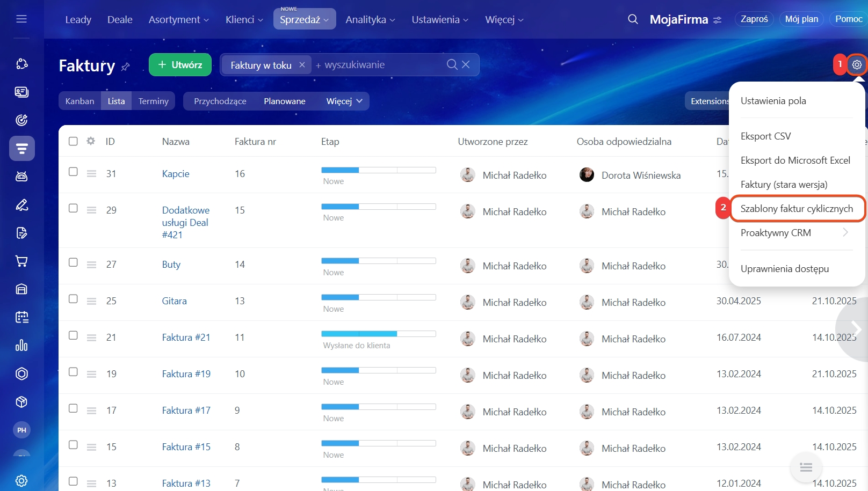Toggle the select-all checkbox in the table header

[73, 141]
